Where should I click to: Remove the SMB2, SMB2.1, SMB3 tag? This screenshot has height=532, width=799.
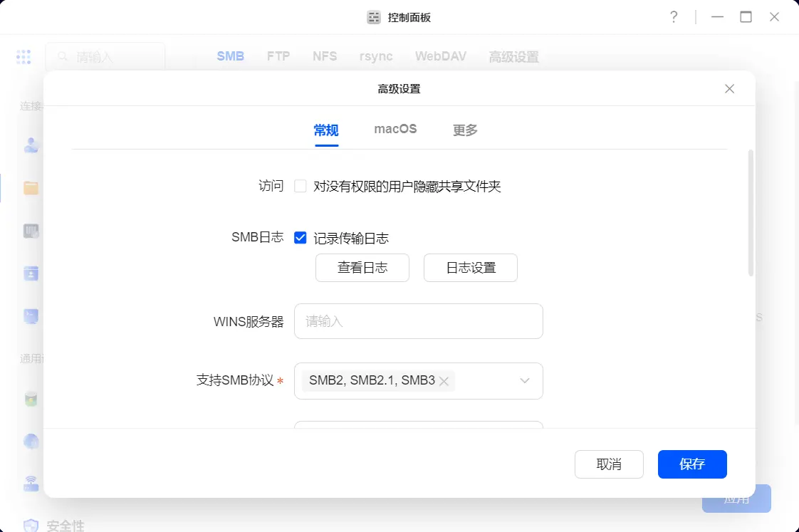pos(444,382)
